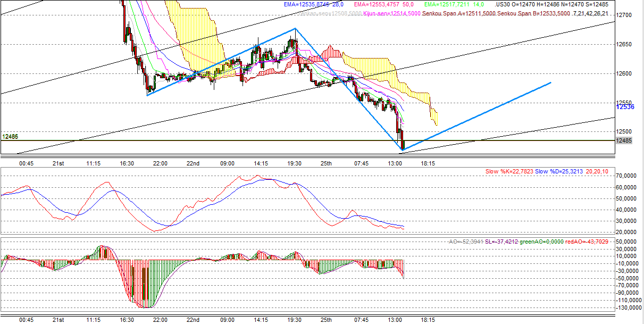Click the purple SL=-37,4212 label
644x324 pixels.
(503, 242)
